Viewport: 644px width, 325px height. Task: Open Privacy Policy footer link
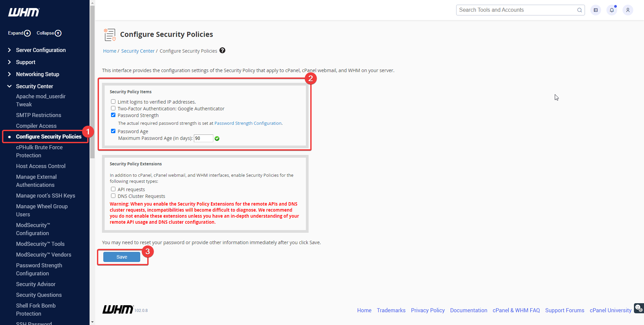click(x=428, y=310)
